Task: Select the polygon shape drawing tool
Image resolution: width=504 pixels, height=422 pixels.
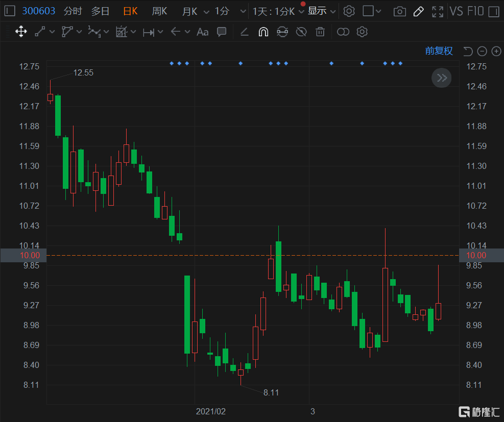Action: click(x=67, y=32)
